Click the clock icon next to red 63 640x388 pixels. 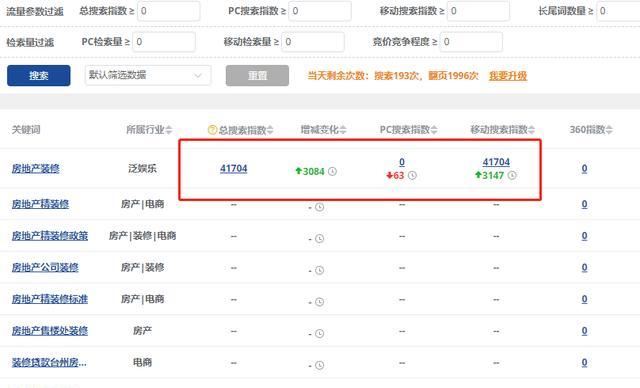(x=412, y=175)
